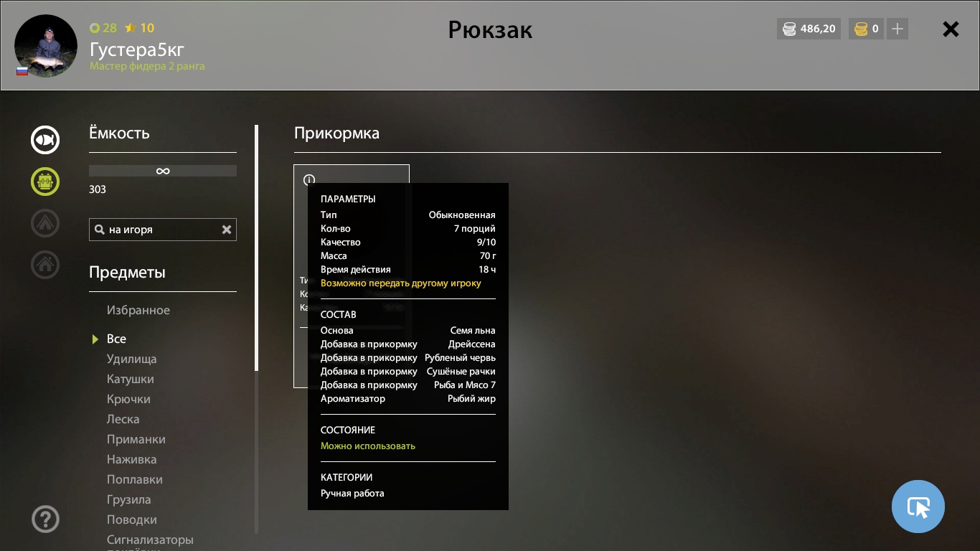Click the Ёмкость heading

click(119, 133)
